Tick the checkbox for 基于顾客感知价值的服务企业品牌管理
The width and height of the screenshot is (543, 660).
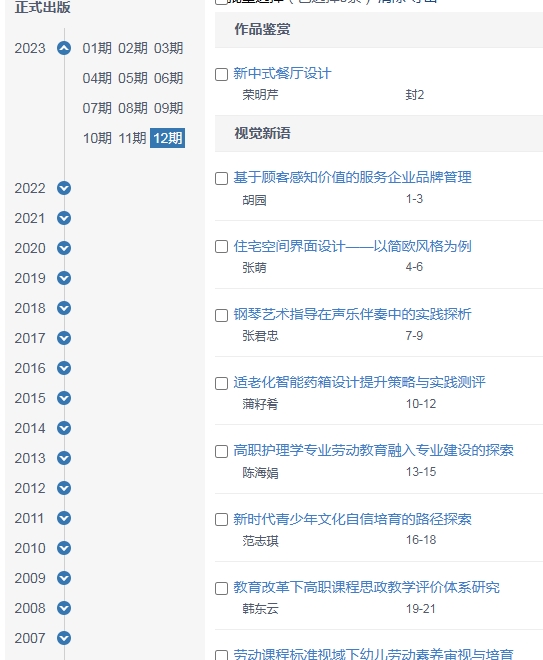(x=221, y=178)
